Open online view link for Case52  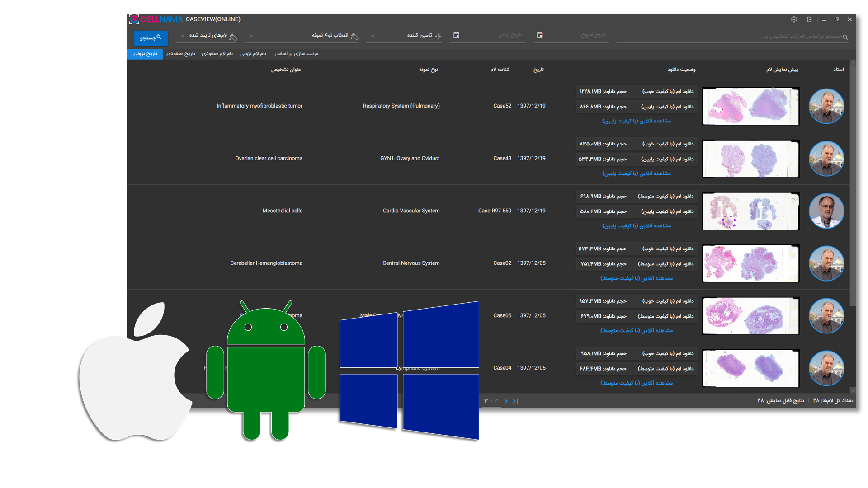pyautogui.click(x=637, y=121)
